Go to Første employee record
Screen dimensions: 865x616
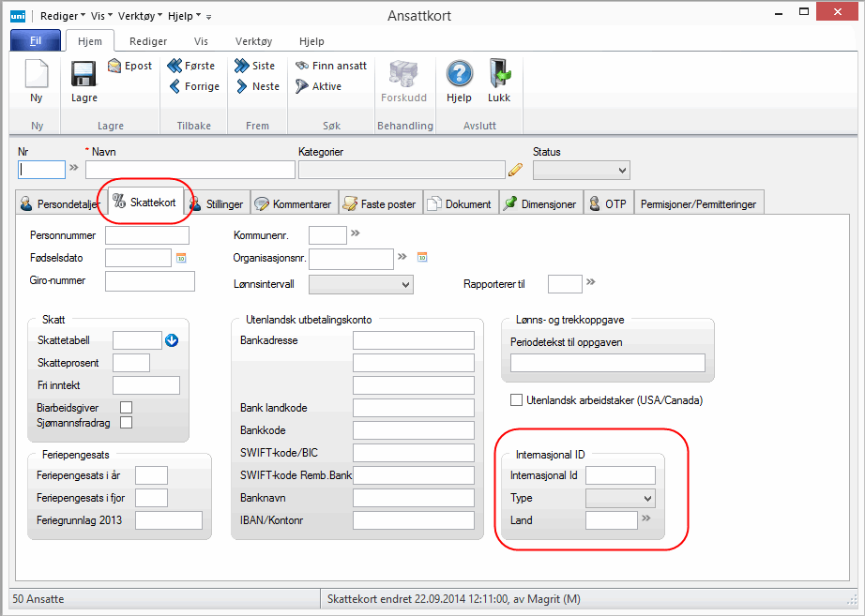(x=192, y=66)
